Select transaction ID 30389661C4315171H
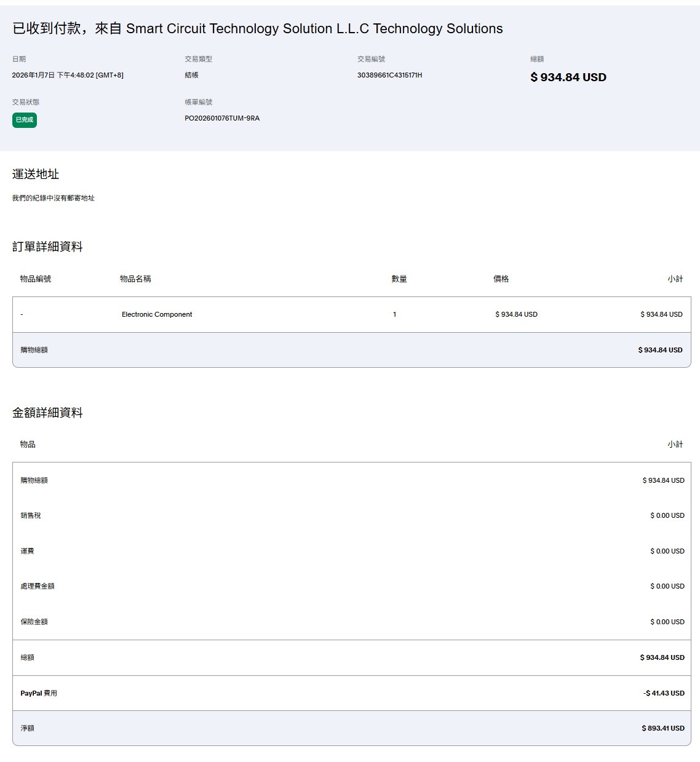This screenshot has width=700, height=762. click(389, 75)
